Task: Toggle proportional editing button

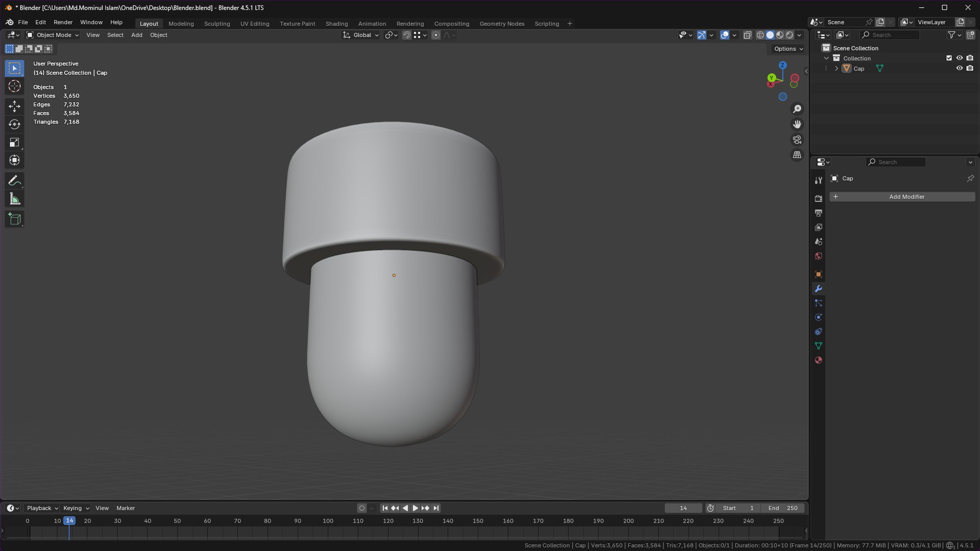Action: point(435,35)
